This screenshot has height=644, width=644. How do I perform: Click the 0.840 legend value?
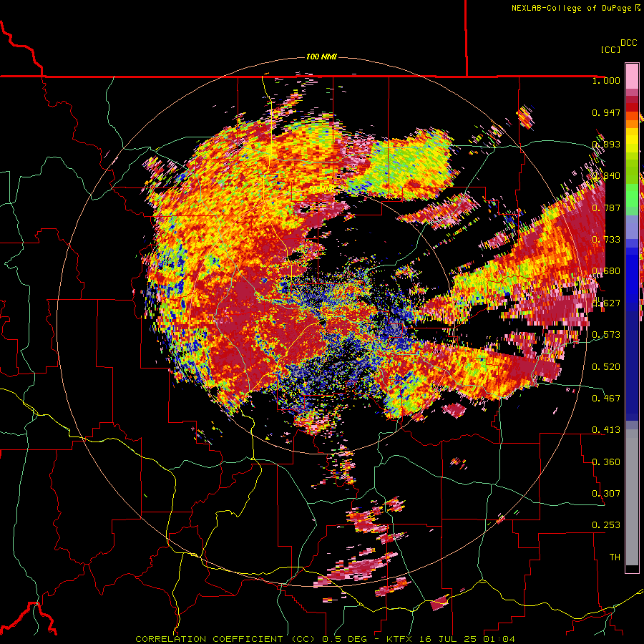pos(606,176)
